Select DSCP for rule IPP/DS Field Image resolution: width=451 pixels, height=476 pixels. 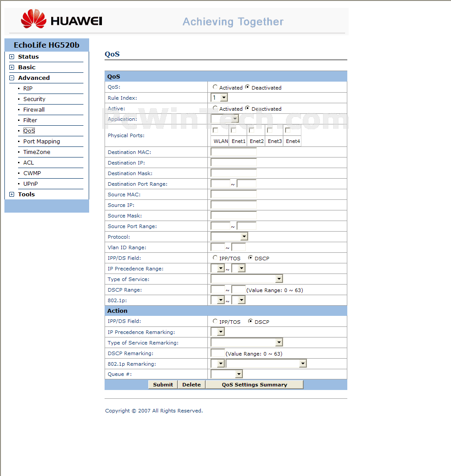250,258
